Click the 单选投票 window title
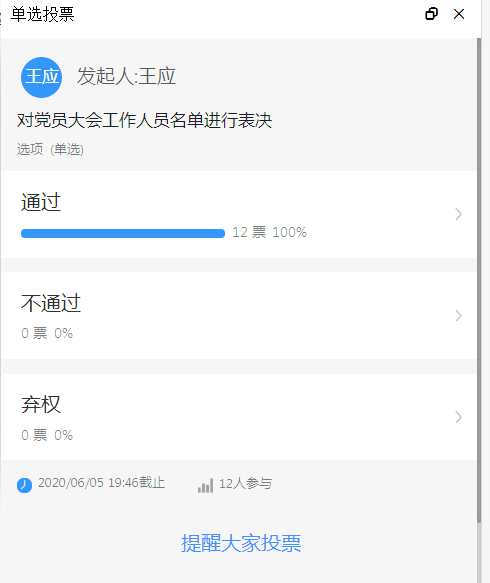 tap(42, 14)
